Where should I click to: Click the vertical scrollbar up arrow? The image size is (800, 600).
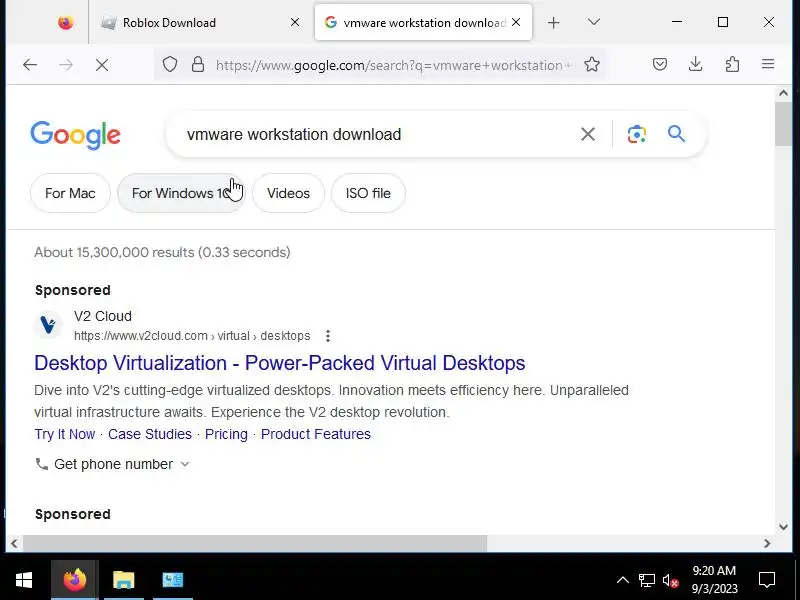(x=783, y=93)
